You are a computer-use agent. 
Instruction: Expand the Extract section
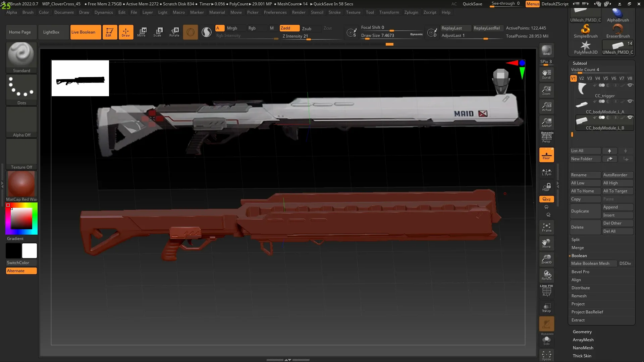(578, 320)
